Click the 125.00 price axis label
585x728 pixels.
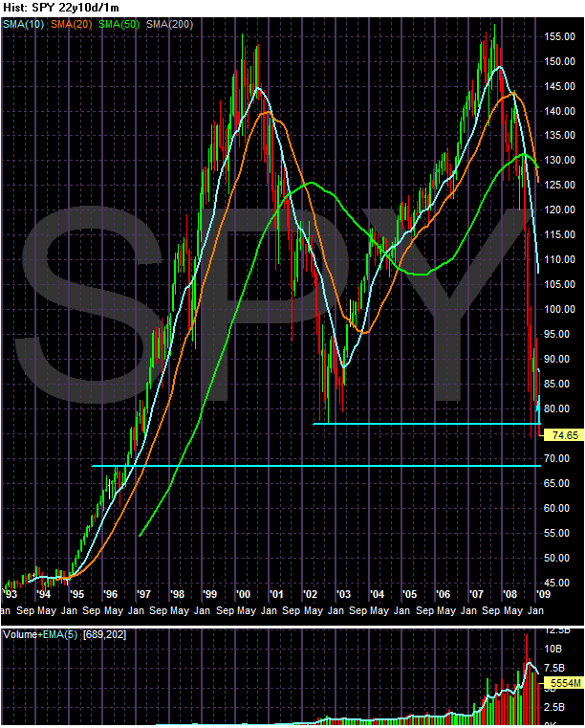[x=559, y=185]
